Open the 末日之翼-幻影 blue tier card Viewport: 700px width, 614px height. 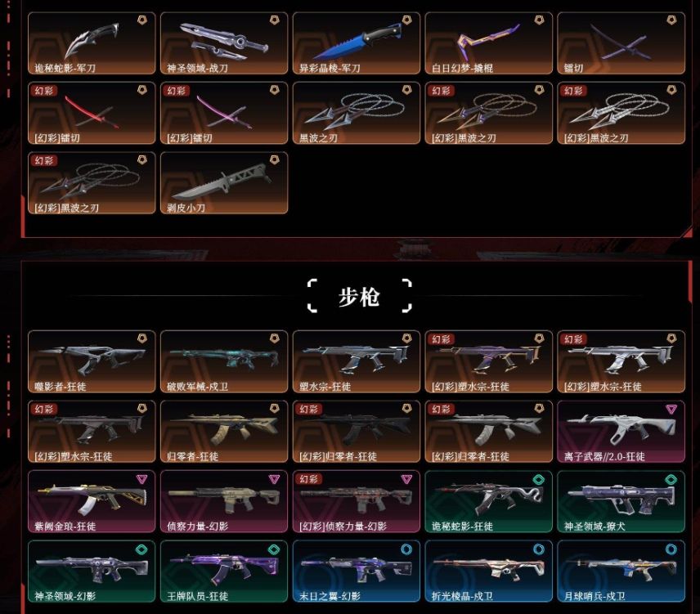coord(357,571)
